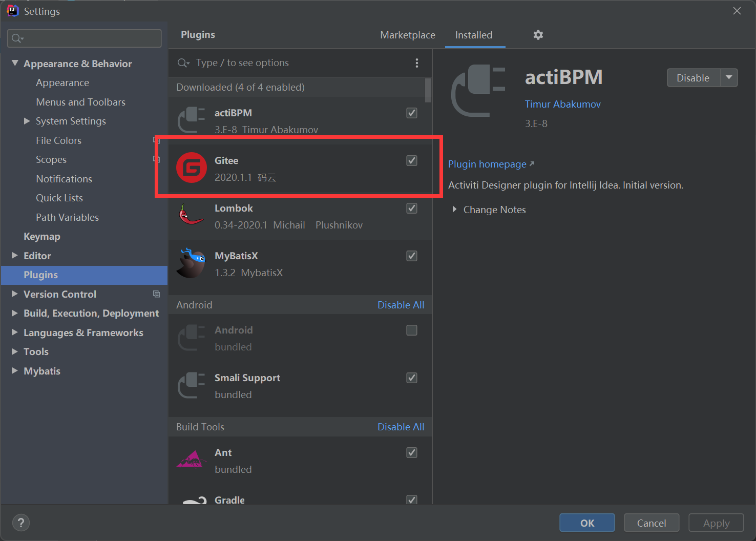Expand the System Settings node arrow

coord(27,121)
